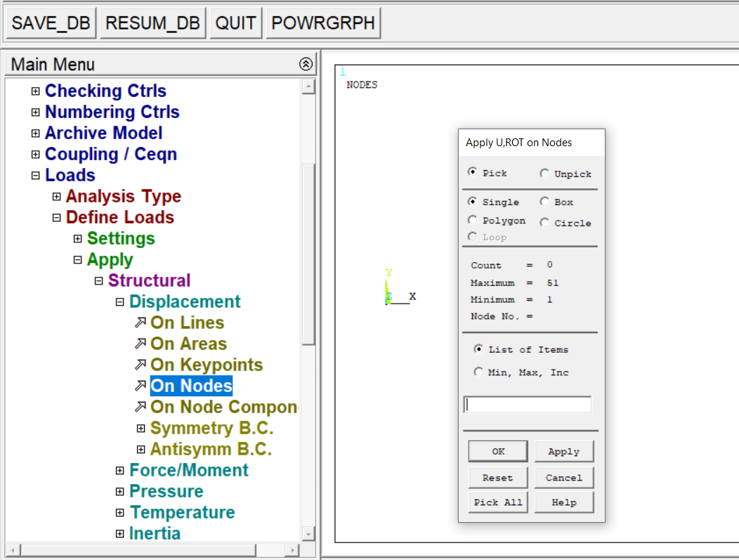This screenshot has width=739, height=560.
Task: Cancel the Apply U,ROT dialog
Action: click(x=564, y=478)
